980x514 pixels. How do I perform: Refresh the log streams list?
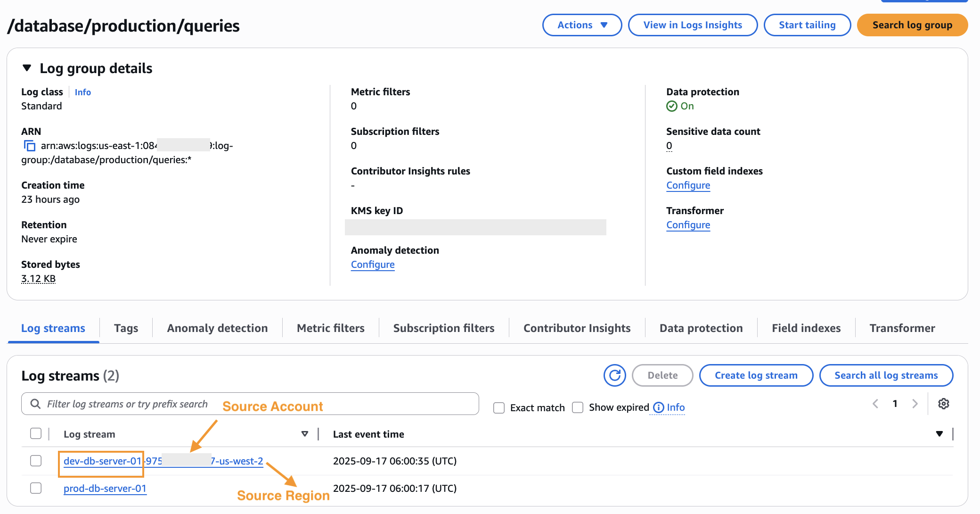click(614, 375)
